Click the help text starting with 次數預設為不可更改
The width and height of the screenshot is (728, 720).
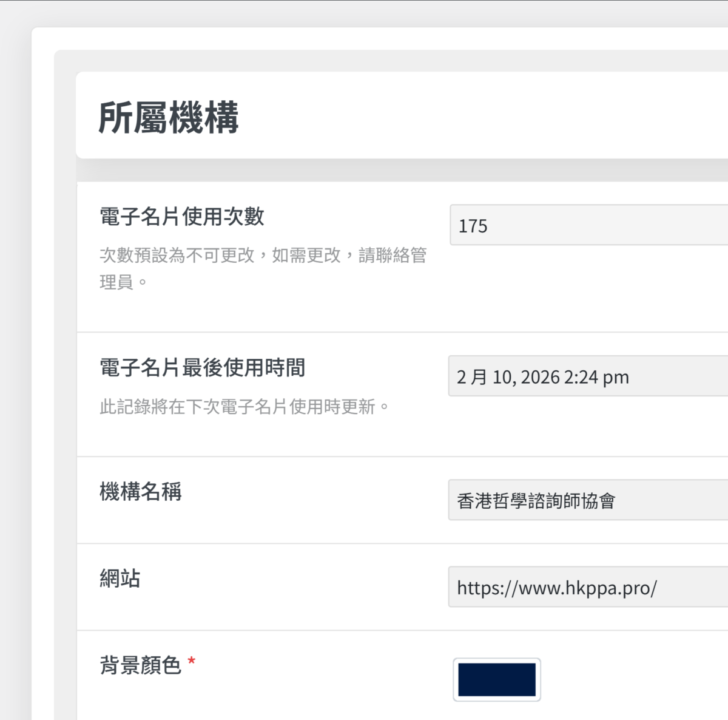[x=263, y=256]
